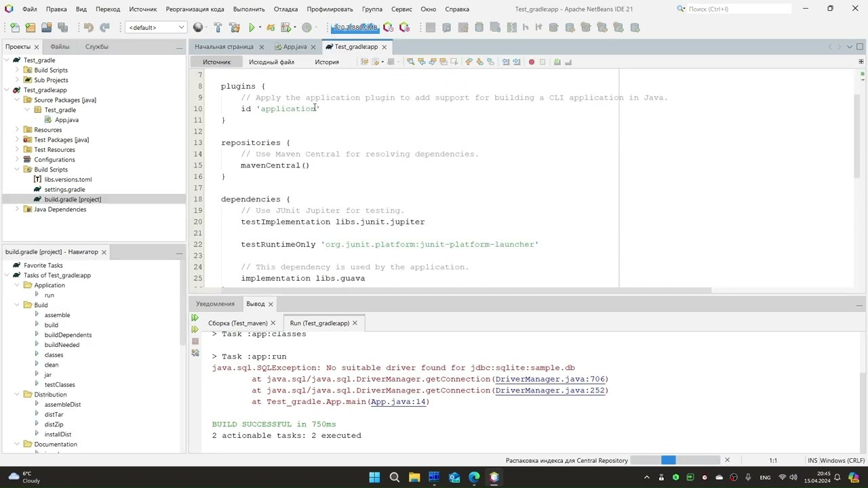
Task: Open DriverManager.java:706 stack trace link
Action: [x=550, y=379]
